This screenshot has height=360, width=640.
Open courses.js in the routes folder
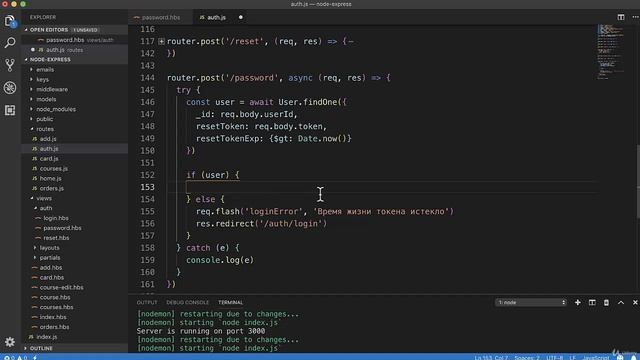click(x=53, y=169)
